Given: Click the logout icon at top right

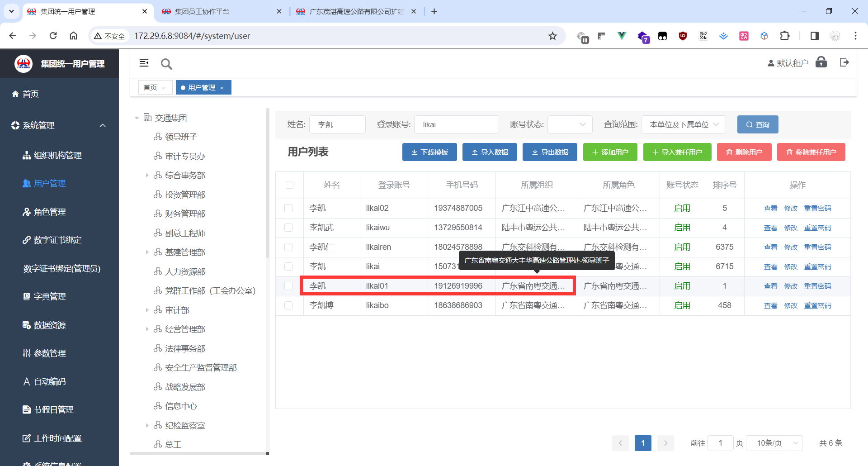Looking at the screenshot, I should (844, 62).
